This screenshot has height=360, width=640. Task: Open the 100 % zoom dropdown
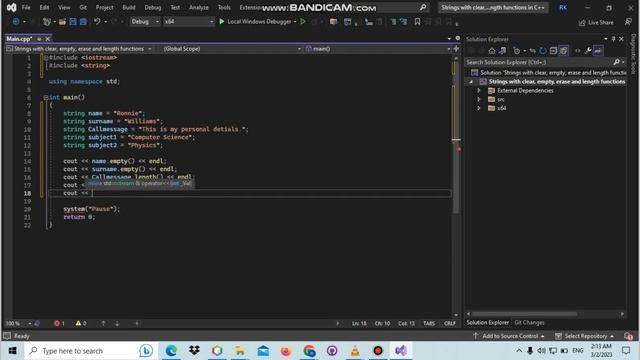click(18, 323)
